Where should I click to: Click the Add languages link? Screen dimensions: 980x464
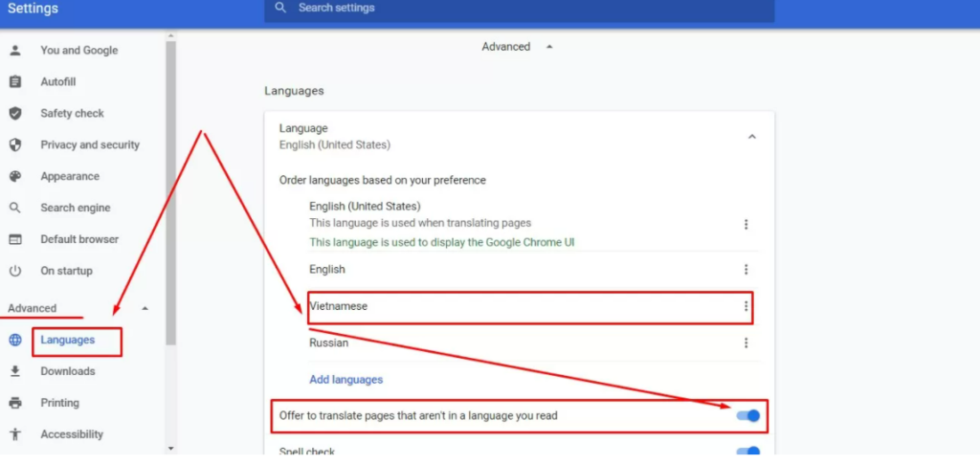coord(345,380)
